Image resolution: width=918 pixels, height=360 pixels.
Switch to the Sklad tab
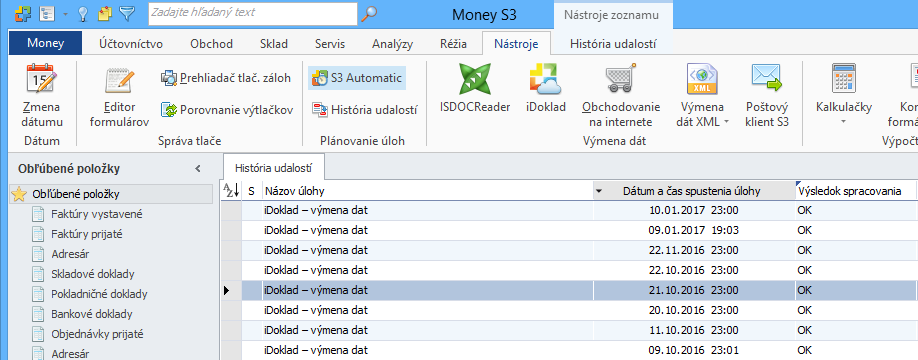(x=274, y=44)
